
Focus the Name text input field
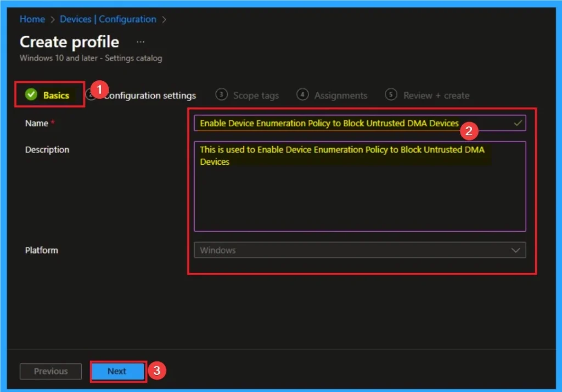(329, 124)
